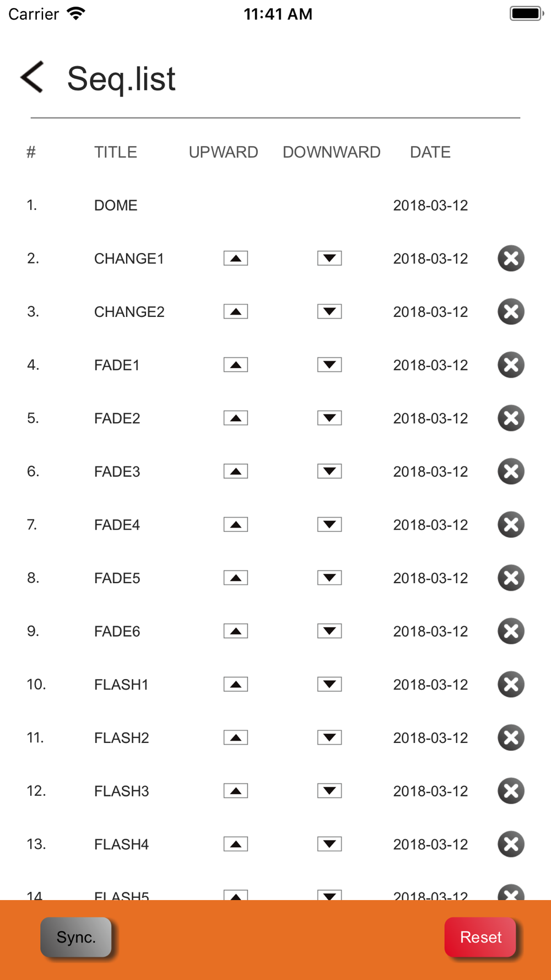The height and width of the screenshot is (980, 551).
Task: Tap the red Reset button
Action: [x=480, y=937]
